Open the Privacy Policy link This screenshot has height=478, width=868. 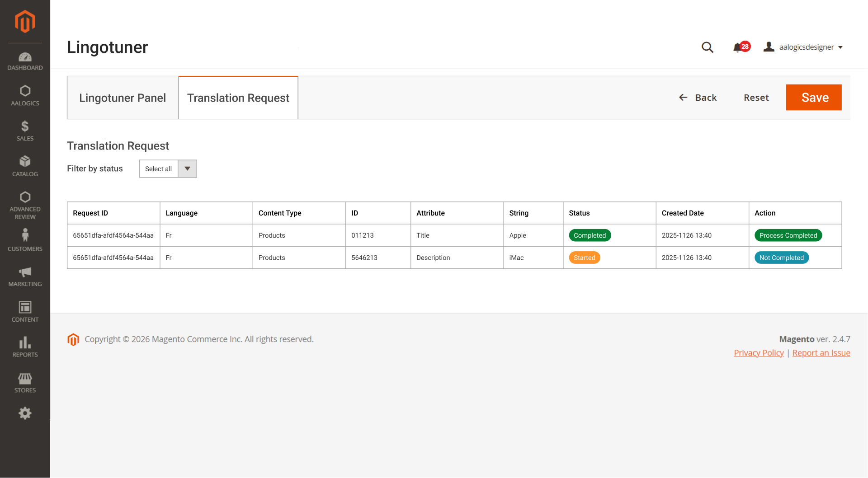click(x=759, y=353)
